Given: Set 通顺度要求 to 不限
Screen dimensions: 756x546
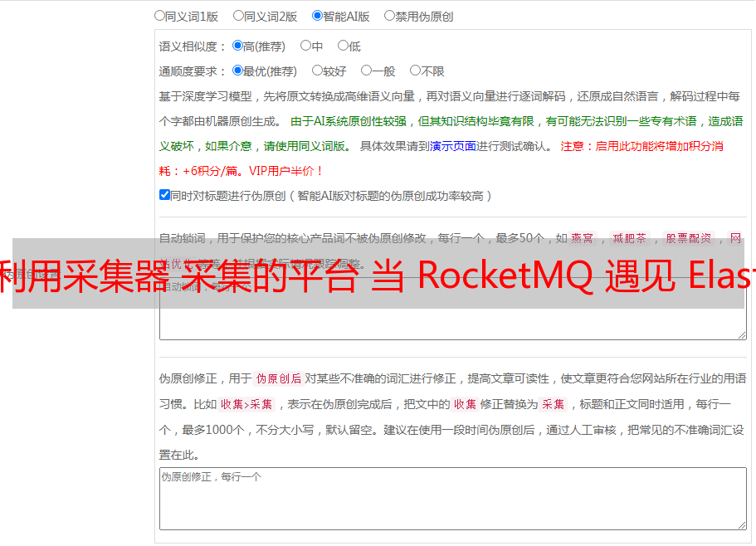Looking at the screenshot, I should 415,71.
